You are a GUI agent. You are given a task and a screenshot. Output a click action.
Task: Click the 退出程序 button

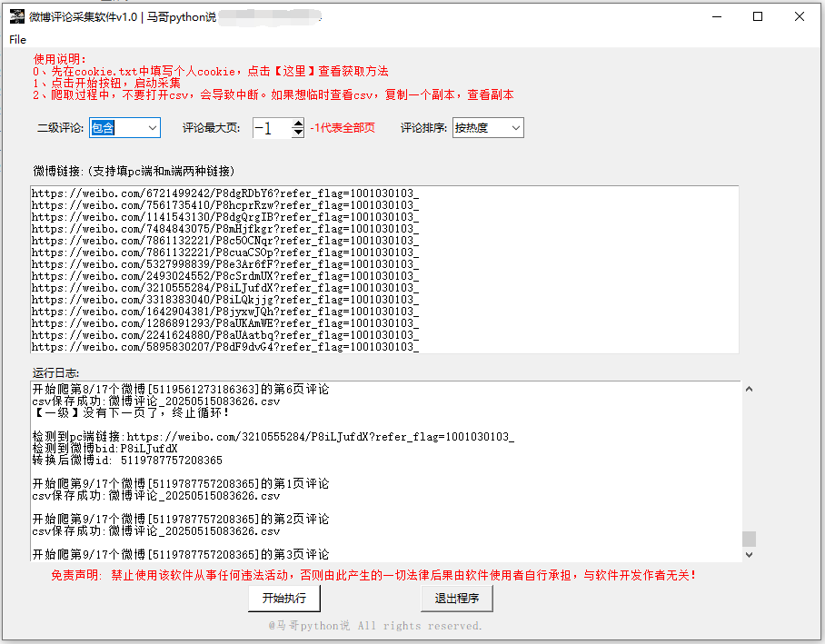click(457, 599)
